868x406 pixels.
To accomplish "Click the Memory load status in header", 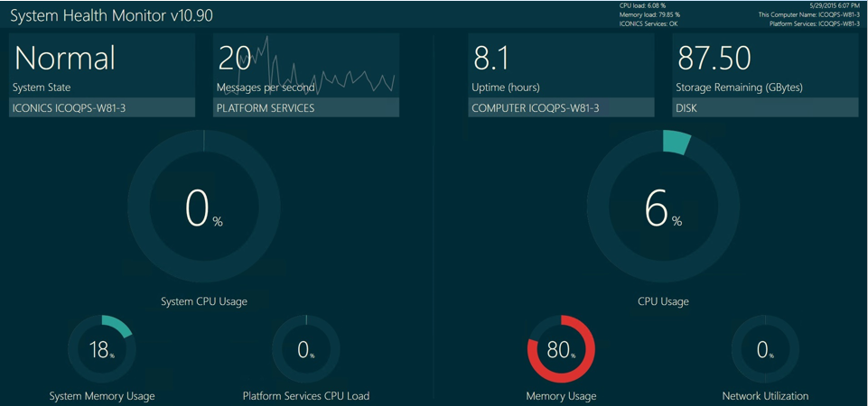I will click(649, 14).
